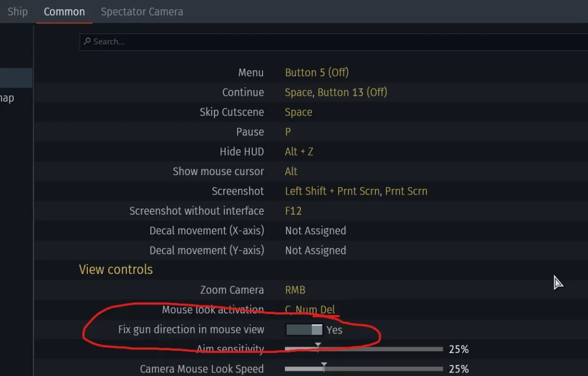Edit Screenshot binding Left Shift + Prnt Scrn
588x376 pixels.
click(332, 191)
